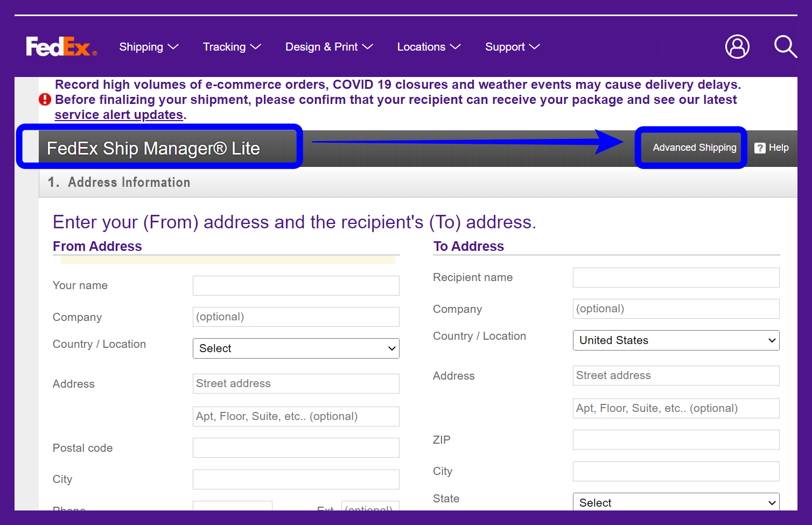Focus the To Address Company field
Screen dimensions: 812x525
(x=676, y=309)
